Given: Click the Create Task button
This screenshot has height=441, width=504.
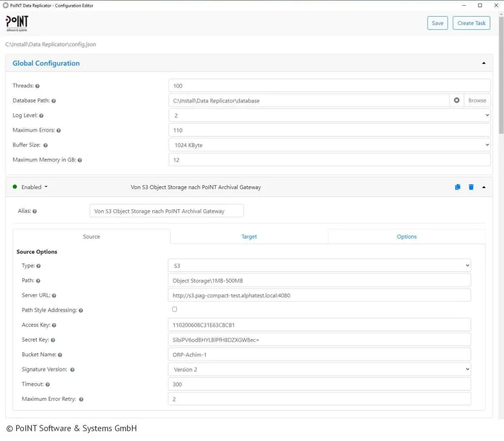Looking at the screenshot, I should pos(471,23).
